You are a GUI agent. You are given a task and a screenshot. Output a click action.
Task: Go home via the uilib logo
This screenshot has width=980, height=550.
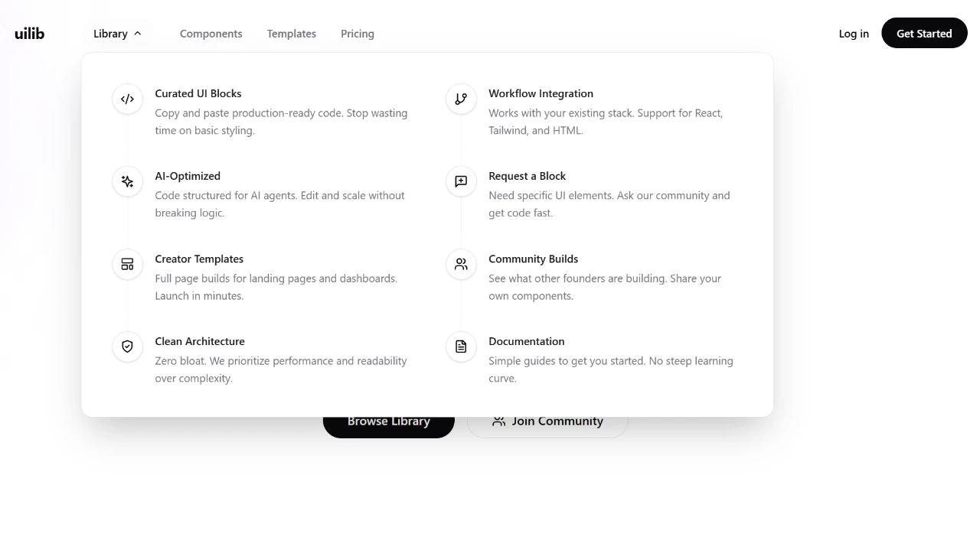click(x=30, y=33)
